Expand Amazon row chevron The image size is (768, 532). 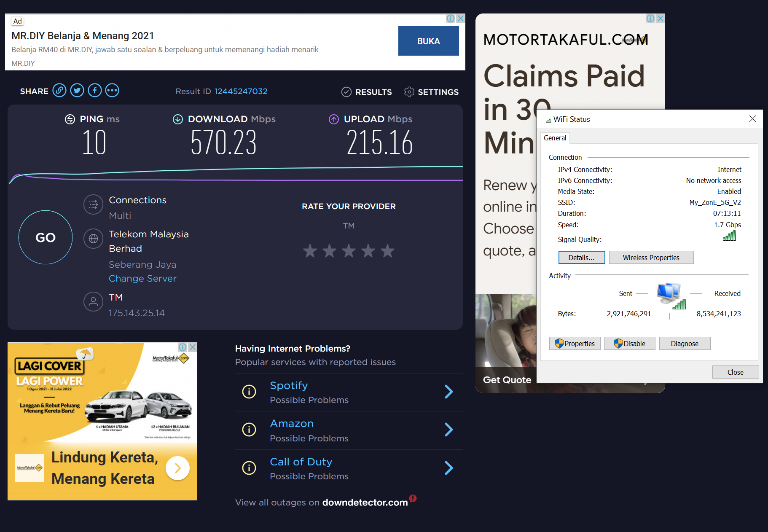(x=449, y=430)
